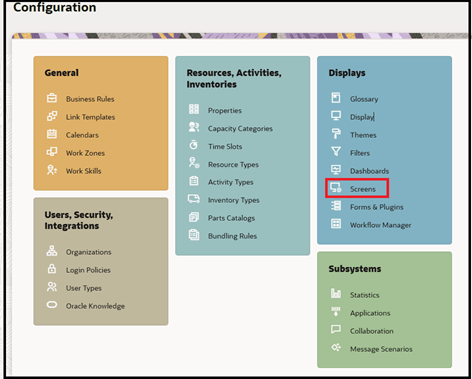Viewport: 472px width, 379px height.
Task: Click the Time Slots stopwatch icon
Action: (194, 145)
